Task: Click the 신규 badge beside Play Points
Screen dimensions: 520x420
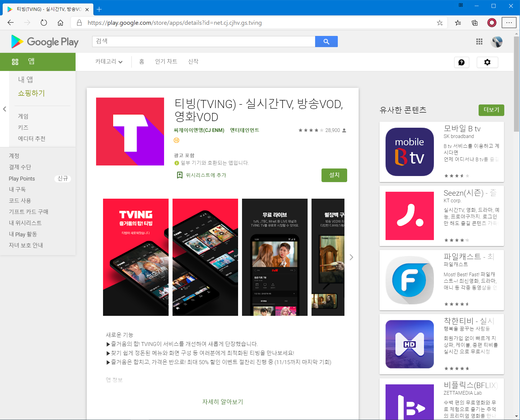Action: click(63, 178)
